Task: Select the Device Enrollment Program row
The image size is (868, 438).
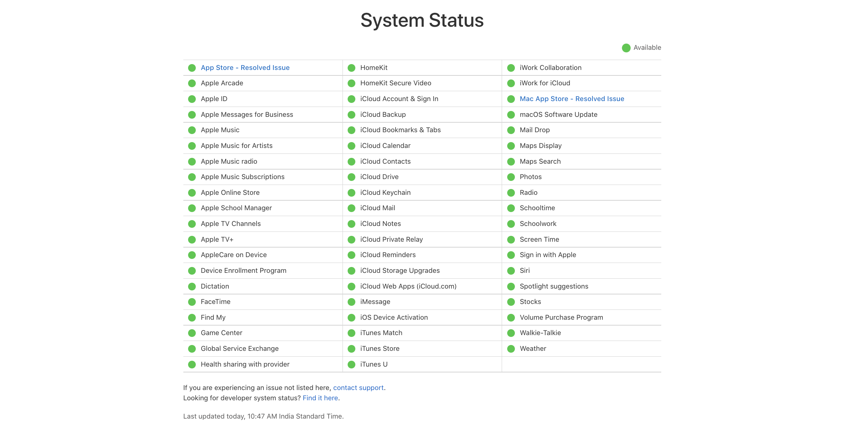Action: coord(243,271)
